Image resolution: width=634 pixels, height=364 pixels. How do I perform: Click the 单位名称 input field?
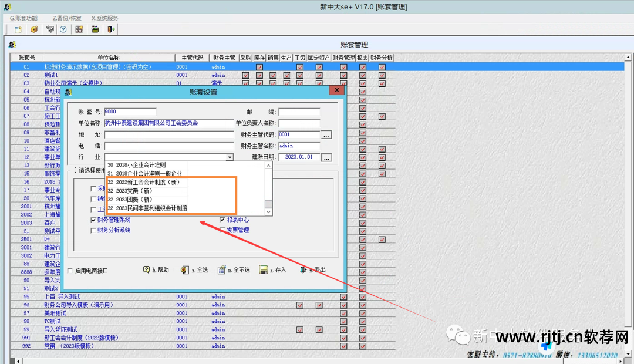coord(169,123)
